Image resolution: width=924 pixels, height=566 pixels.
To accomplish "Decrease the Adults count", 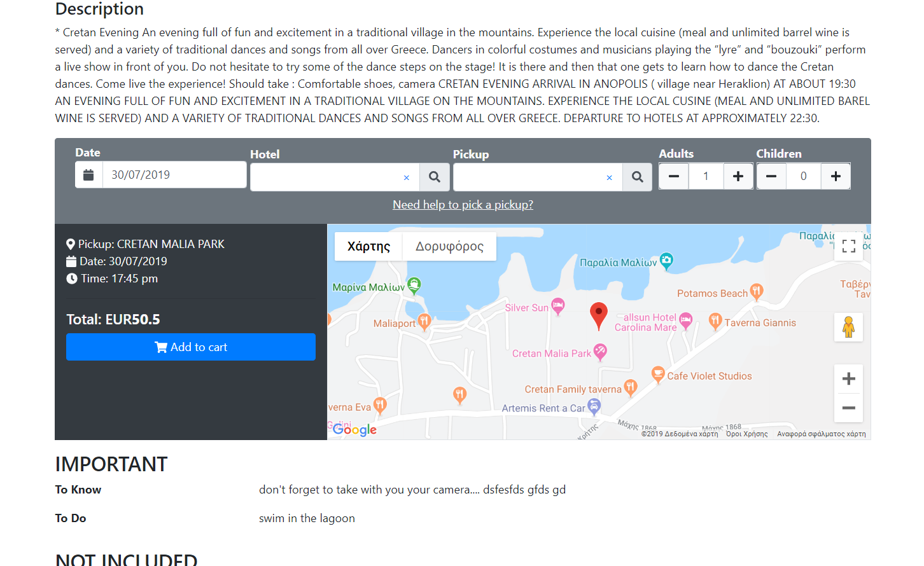I will (x=674, y=176).
